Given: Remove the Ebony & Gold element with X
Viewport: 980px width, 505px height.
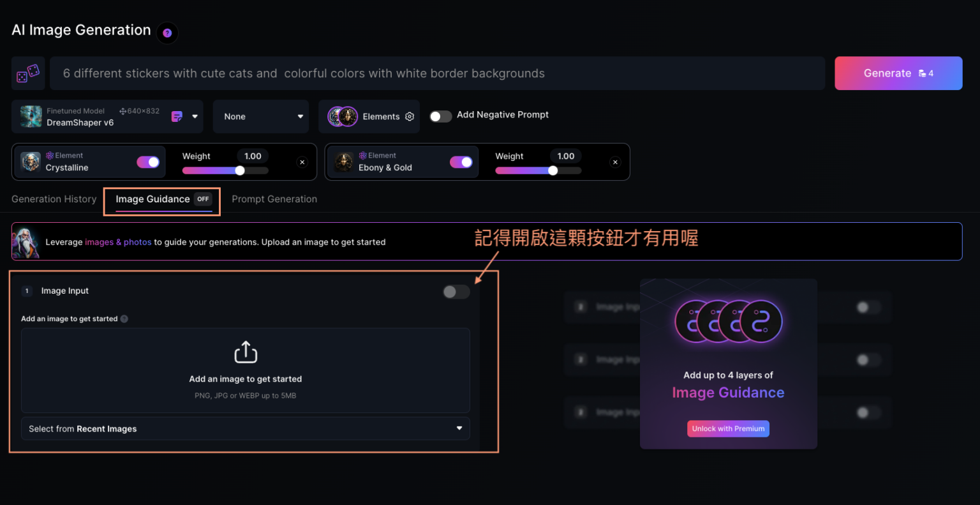Looking at the screenshot, I should (615, 162).
